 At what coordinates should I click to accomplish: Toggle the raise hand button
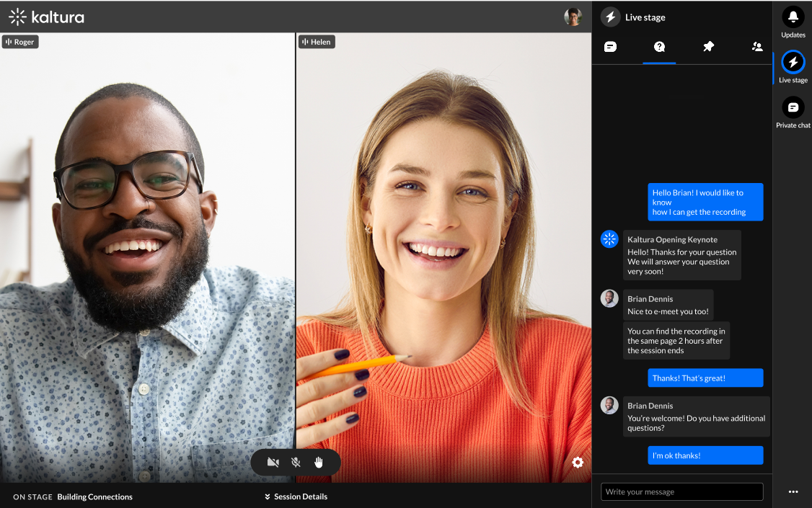coord(318,463)
